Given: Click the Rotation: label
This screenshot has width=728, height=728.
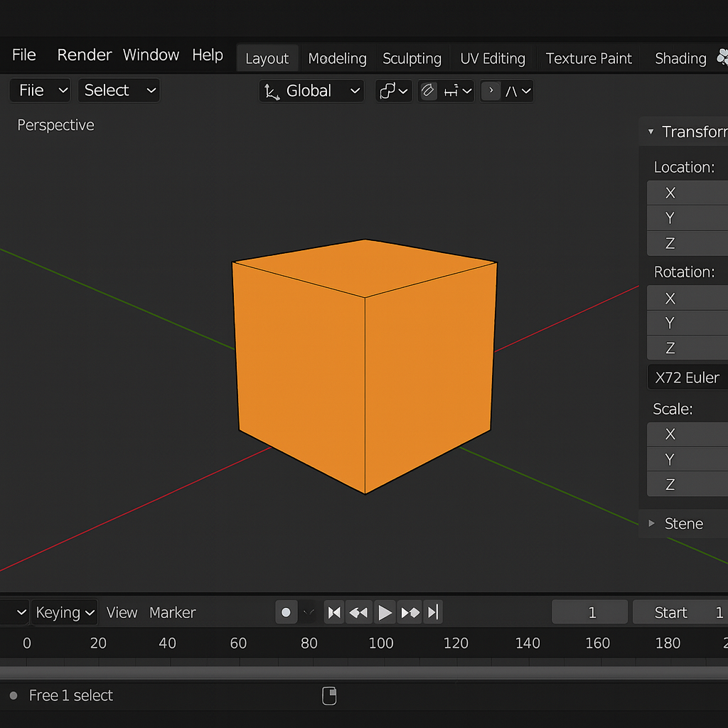Looking at the screenshot, I should pyautogui.click(x=684, y=272).
